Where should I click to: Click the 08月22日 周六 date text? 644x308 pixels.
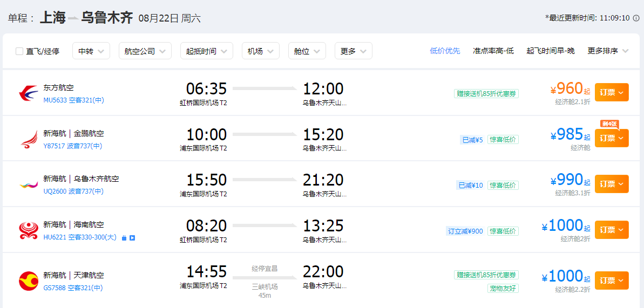click(170, 18)
